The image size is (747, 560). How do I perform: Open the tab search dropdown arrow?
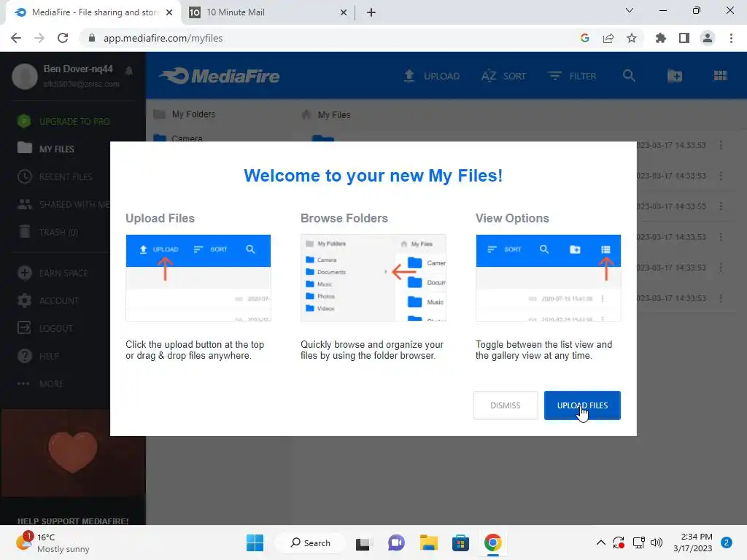click(x=630, y=10)
